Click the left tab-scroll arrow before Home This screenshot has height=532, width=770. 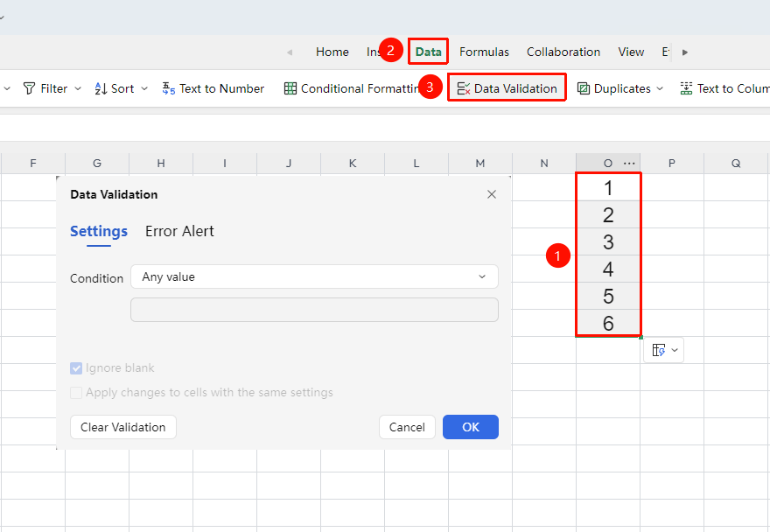[x=290, y=52]
